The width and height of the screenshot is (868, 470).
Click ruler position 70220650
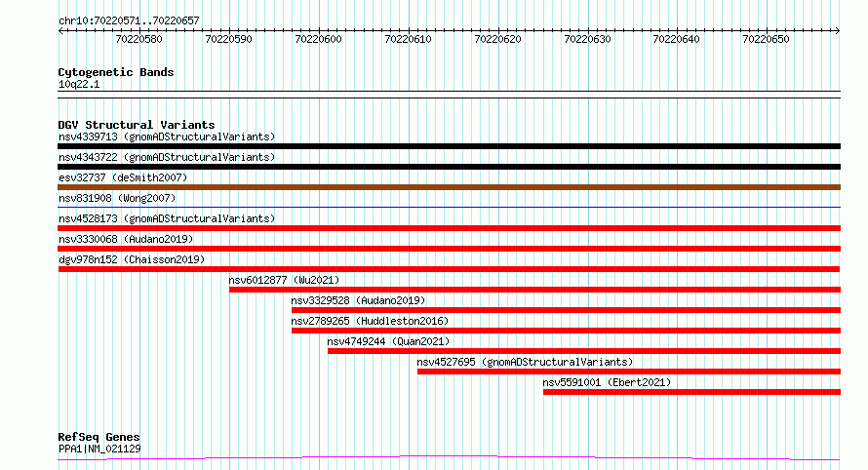767,39
